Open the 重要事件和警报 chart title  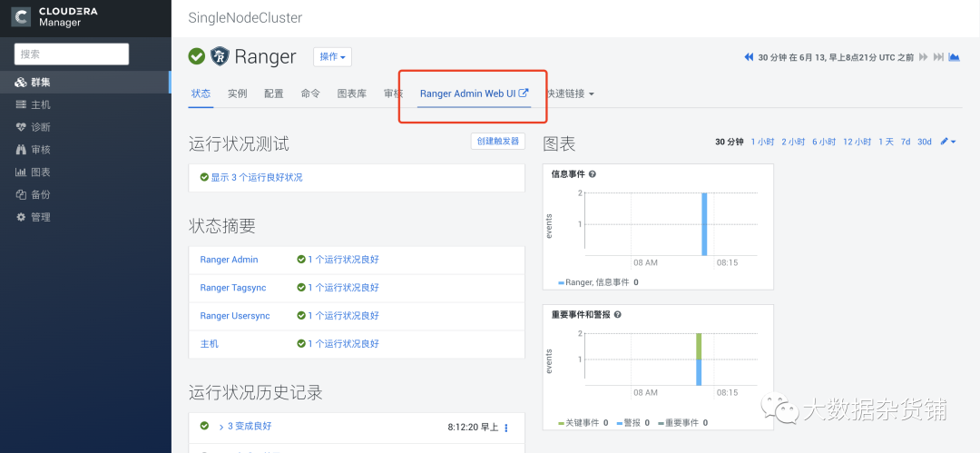click(x=582, y=315)
